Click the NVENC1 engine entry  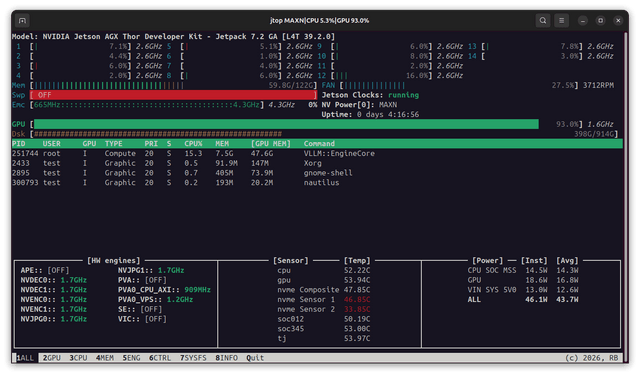tap(53, 309)
